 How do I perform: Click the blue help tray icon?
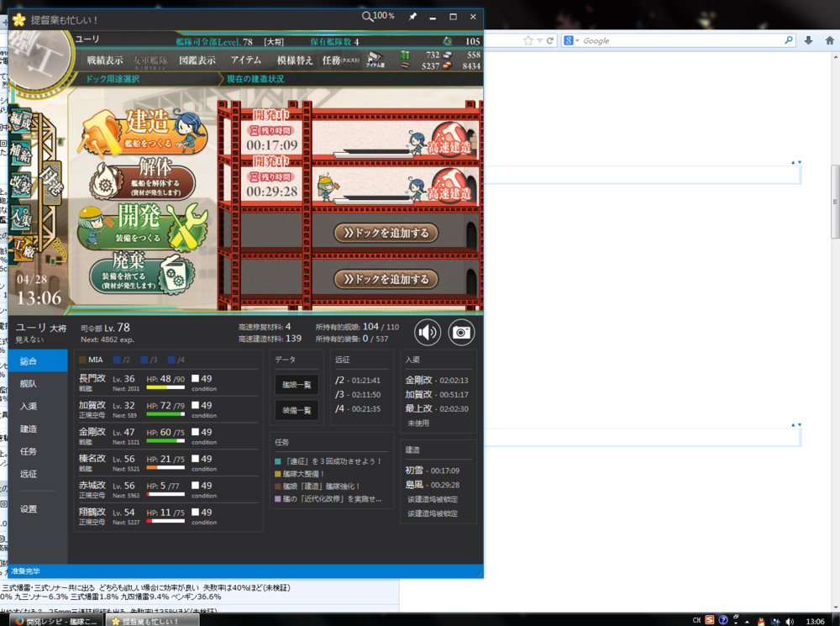coord(723,620)
